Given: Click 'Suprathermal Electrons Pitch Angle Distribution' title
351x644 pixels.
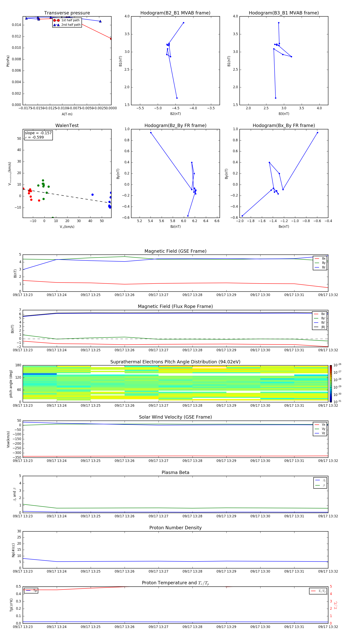Looking at the screenshot, I should [x=175, y=362].
